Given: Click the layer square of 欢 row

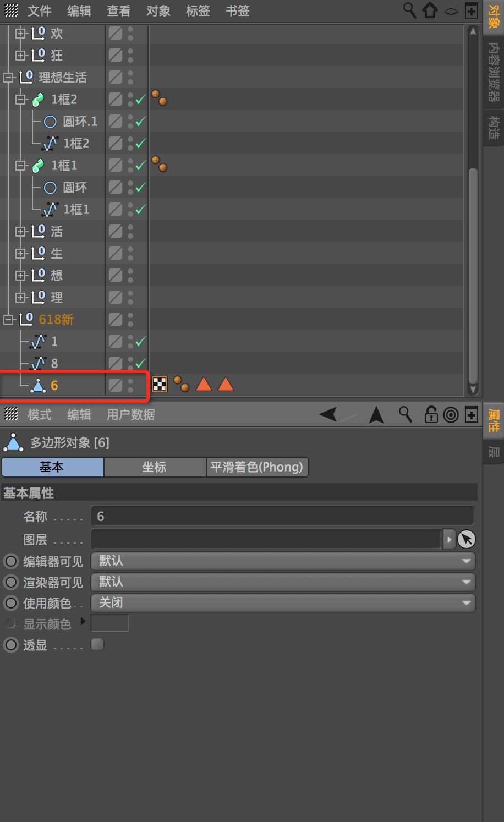Looking at the screenshot, I should click(116, 33).
